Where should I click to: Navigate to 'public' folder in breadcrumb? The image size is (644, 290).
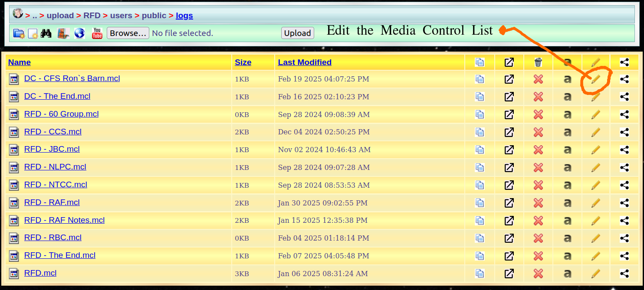154,16
